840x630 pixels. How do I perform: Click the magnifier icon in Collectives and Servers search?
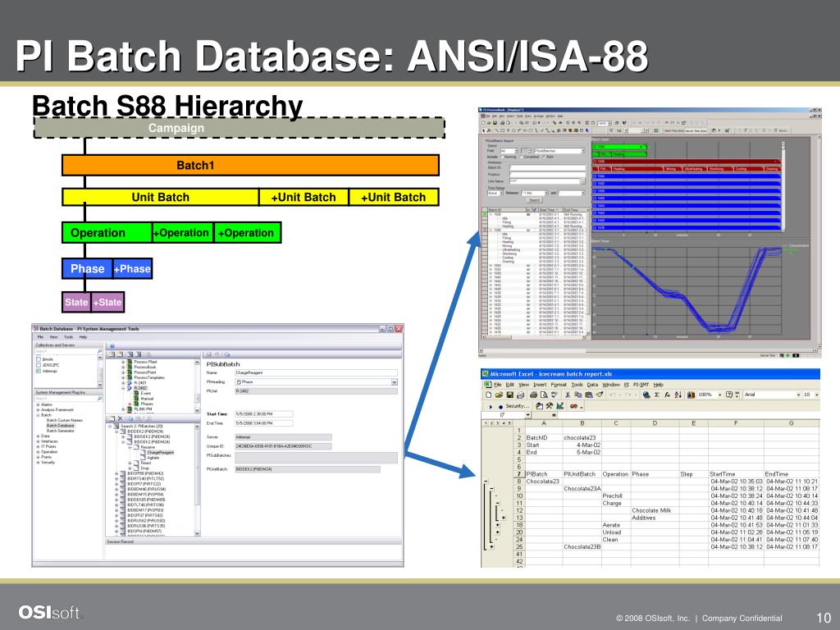click(99, 351)
